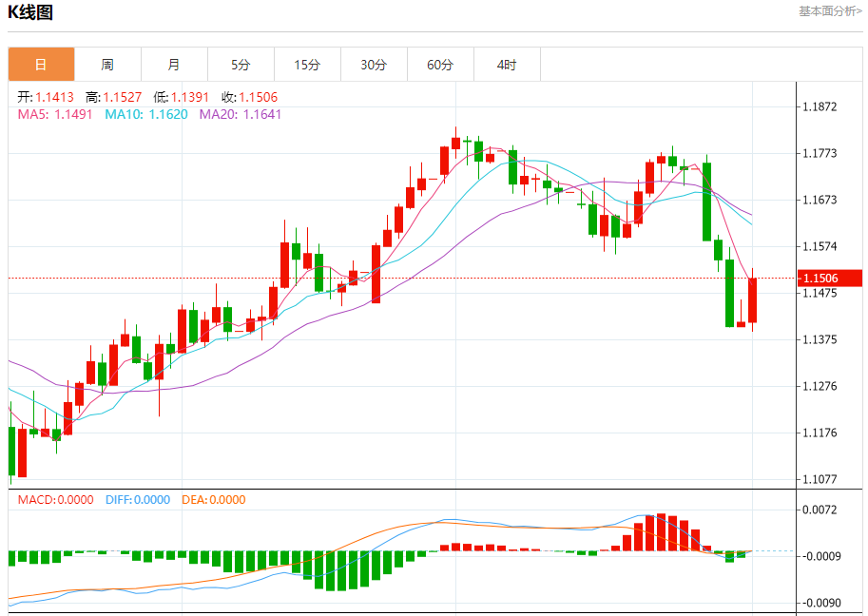Viewport: 868px width, 616px height.
Task: Switch to the 周 weekly tab
Action: [108, 65]
